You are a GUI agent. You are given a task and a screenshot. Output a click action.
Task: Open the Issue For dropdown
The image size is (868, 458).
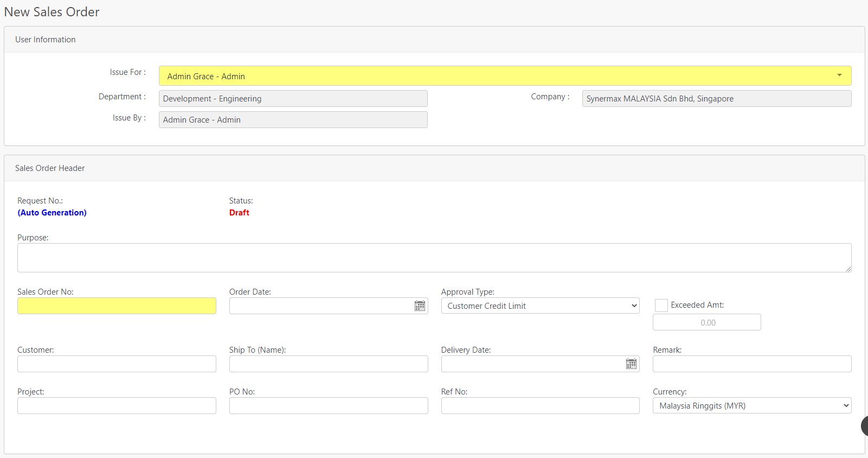505,76
